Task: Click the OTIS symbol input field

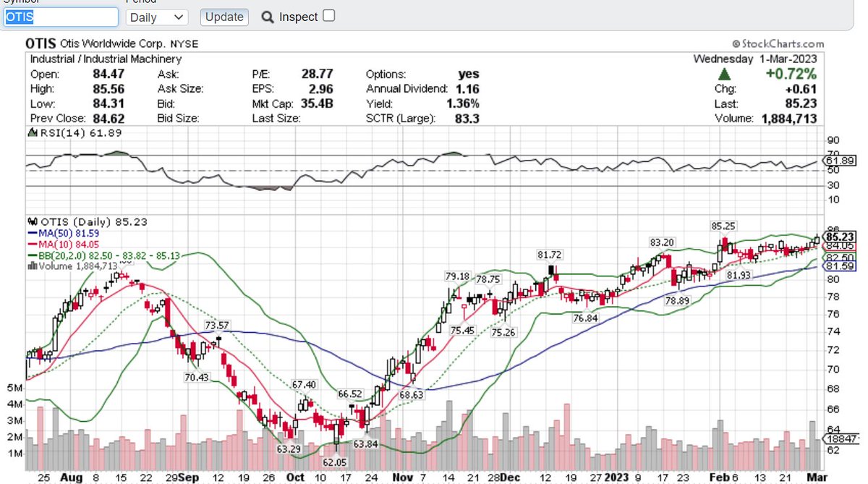Action: (60, 17)
